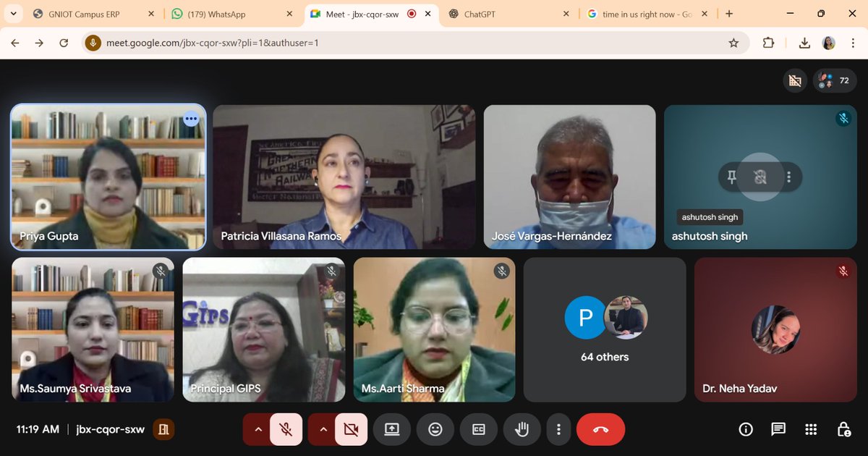This screenshot has height=456, width=868.
Task: Open Chrome profile avatar
Action: coord(829,43)
